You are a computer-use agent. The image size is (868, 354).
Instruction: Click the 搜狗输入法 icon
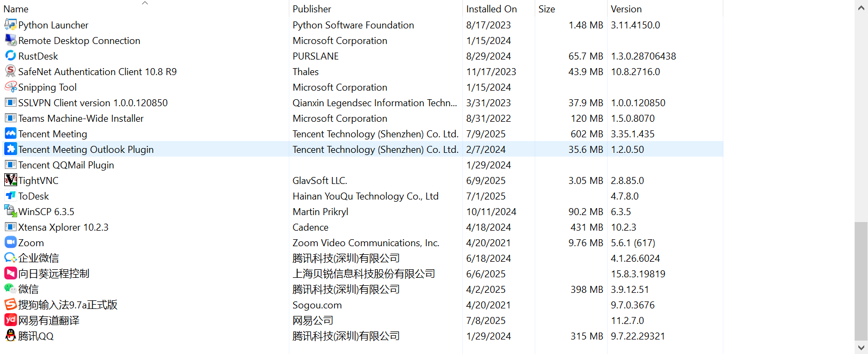[10, 305]
